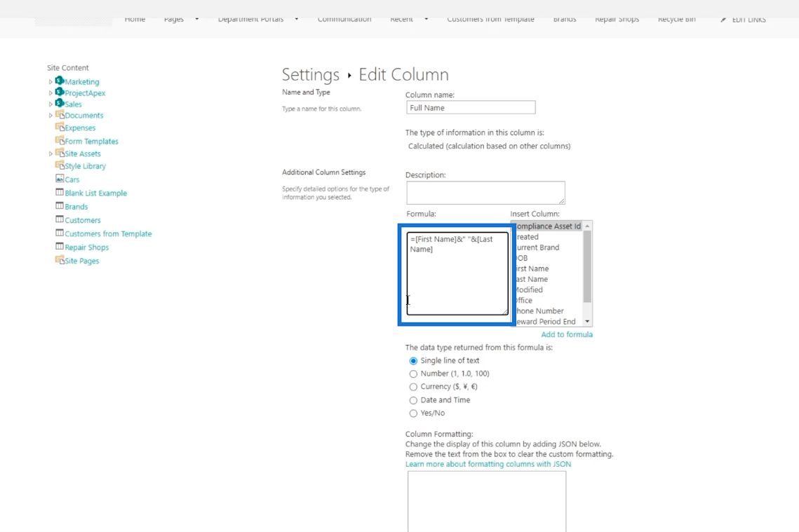Expand the ProjectApex tree node
799x532 pixels.
[x=51, y=93]
